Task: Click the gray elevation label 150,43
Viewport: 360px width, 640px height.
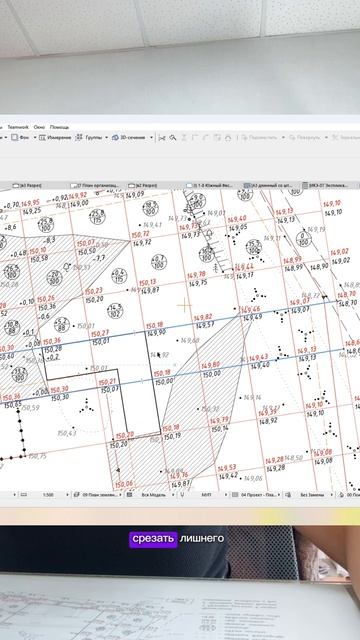Action: tap(67, 433)
